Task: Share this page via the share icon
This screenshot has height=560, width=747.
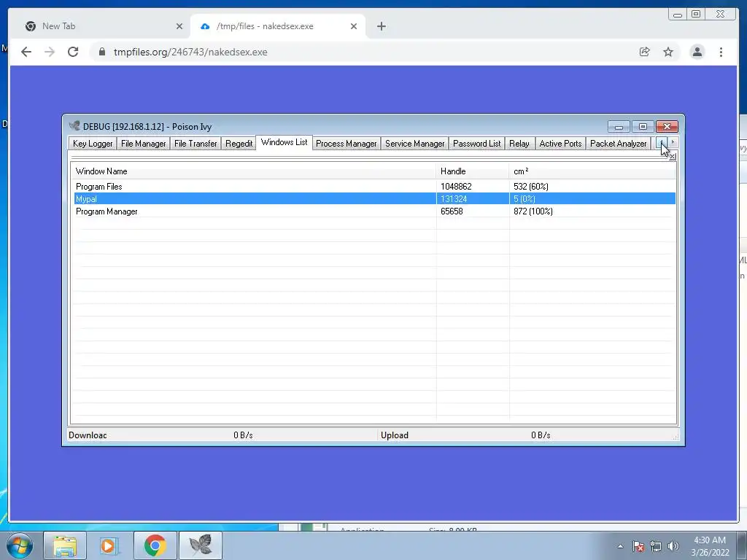Action: pos(645,52)
